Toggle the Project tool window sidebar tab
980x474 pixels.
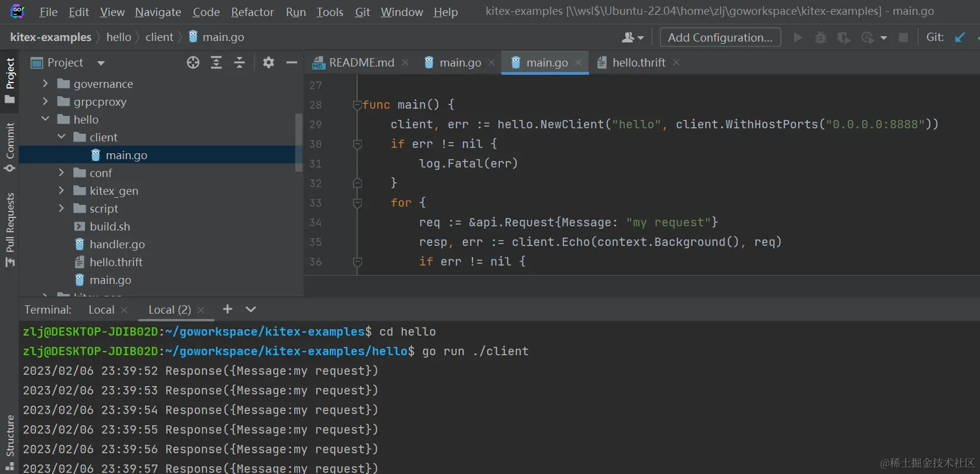[10, 80]
